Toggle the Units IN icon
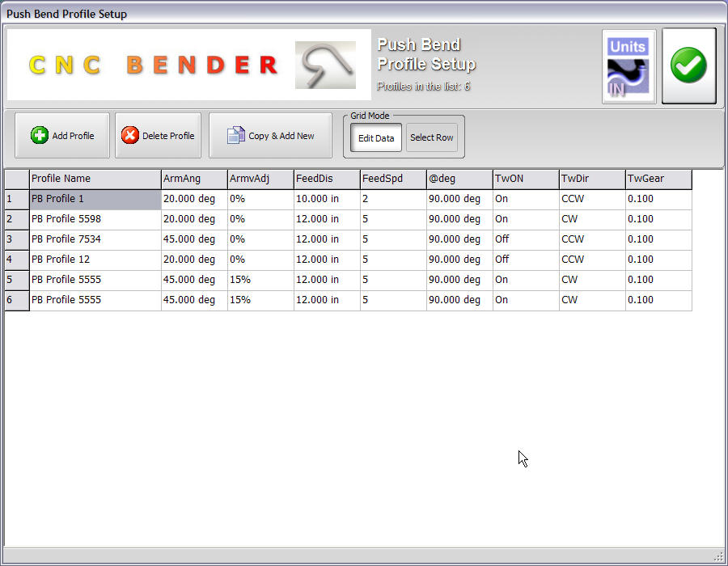 pos(629,67)
